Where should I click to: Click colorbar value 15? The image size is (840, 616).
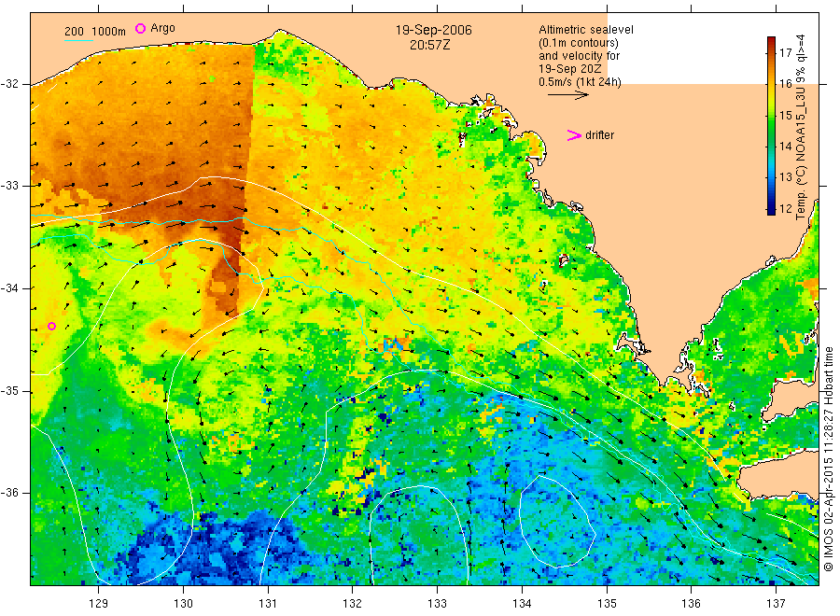pos(785,115)
